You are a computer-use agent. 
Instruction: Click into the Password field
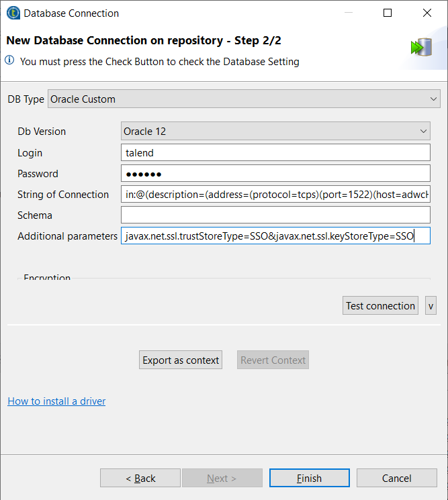point(275,174)
